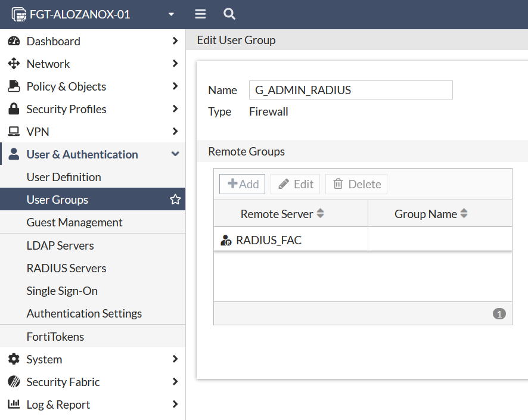Open the search magnifier icon

pyautogui.click(x=229, y=14)
